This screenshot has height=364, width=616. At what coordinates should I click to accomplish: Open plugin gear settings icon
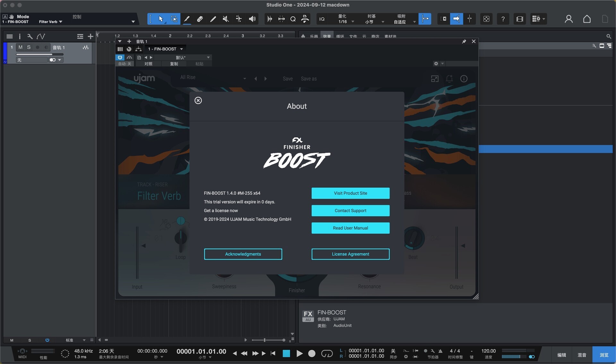point(436,63)
